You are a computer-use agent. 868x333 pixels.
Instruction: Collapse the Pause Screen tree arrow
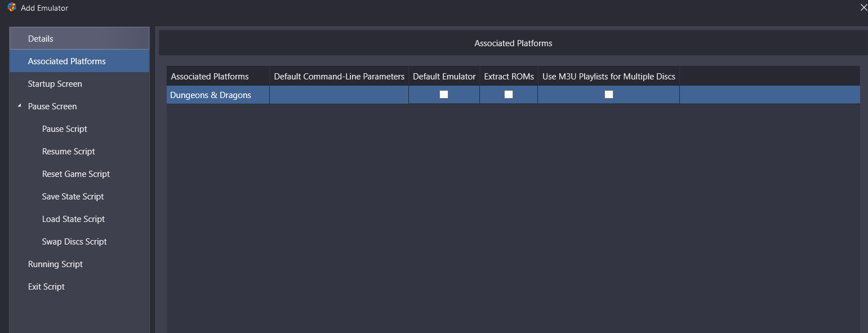pos(20,106)
